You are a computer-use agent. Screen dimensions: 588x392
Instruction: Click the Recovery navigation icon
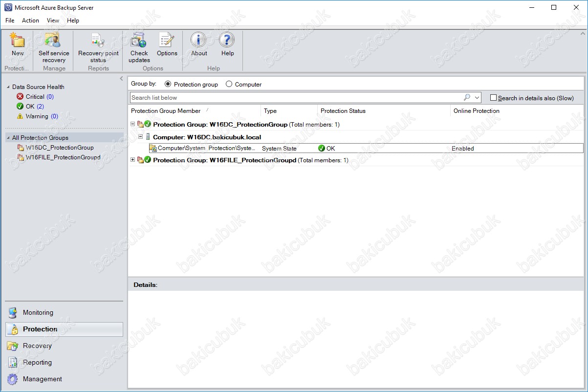[x=13, y=346]
